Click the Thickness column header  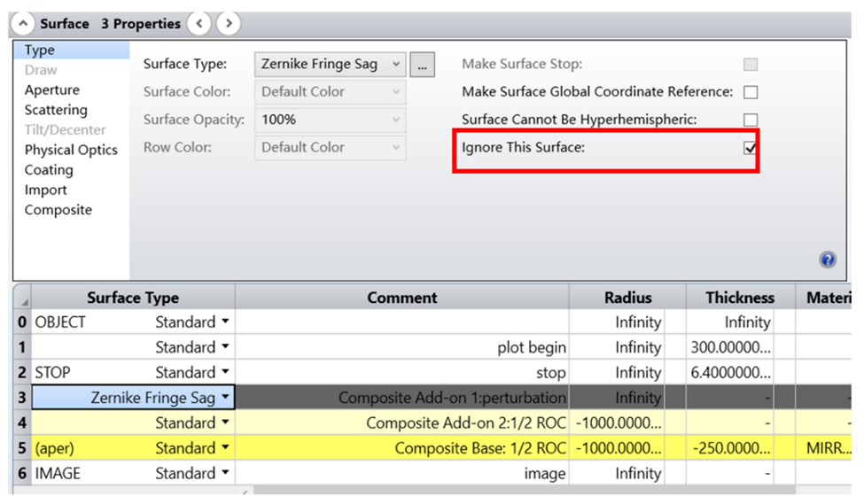[x=740, y=298]
